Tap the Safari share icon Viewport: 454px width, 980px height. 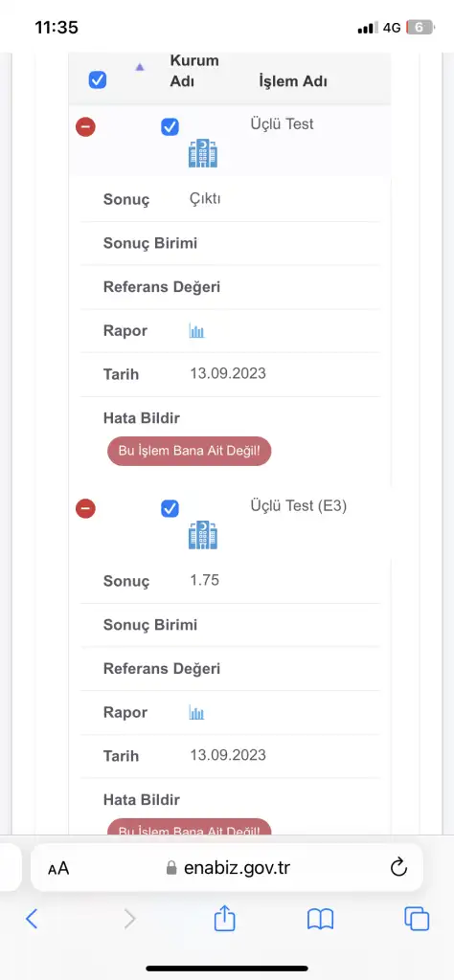[224, 919]
